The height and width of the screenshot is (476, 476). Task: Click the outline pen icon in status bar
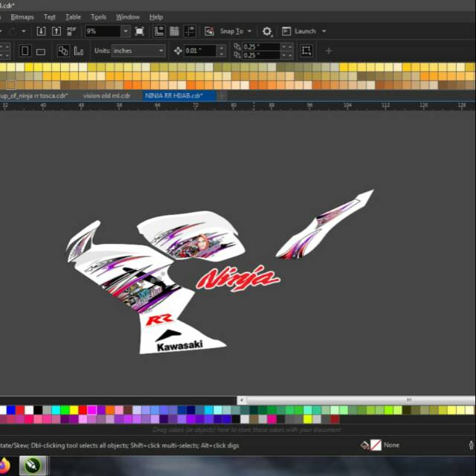(x=471, y=445)
